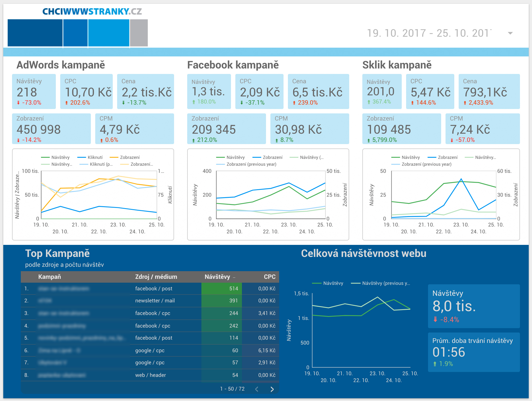Click the red down arrow under AdWords Návštěvy 218
This screenshot has height=401, width=532.
click(x=18, y=103)
